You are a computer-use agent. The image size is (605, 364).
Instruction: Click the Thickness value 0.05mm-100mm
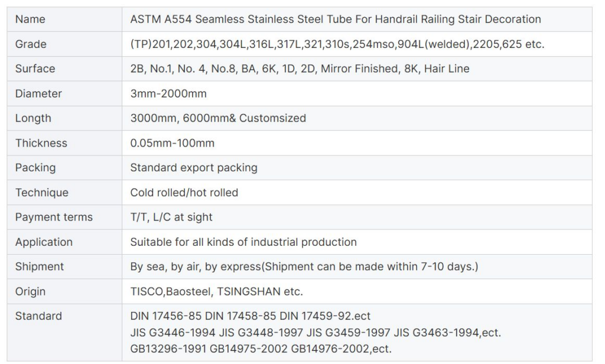tap(172, 143)
